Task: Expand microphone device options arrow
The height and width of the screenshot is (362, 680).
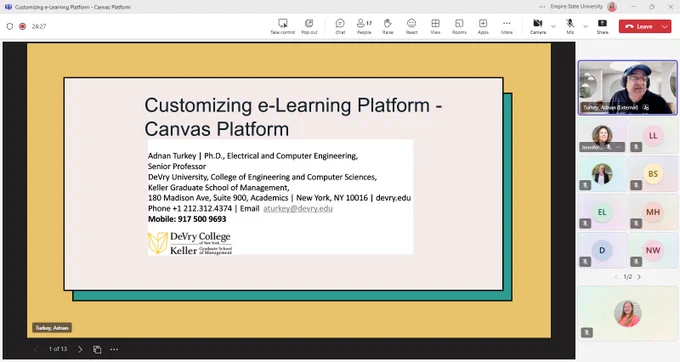Action: 585,26
